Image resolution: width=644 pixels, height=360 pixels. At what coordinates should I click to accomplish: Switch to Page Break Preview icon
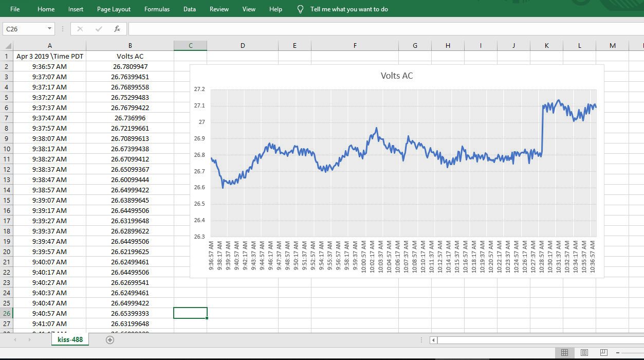point(604,353)
